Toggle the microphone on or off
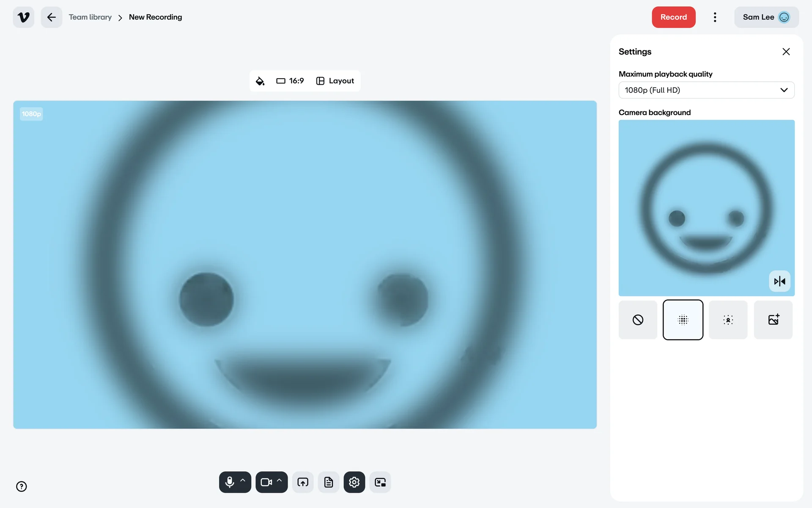 pos(230,482)
